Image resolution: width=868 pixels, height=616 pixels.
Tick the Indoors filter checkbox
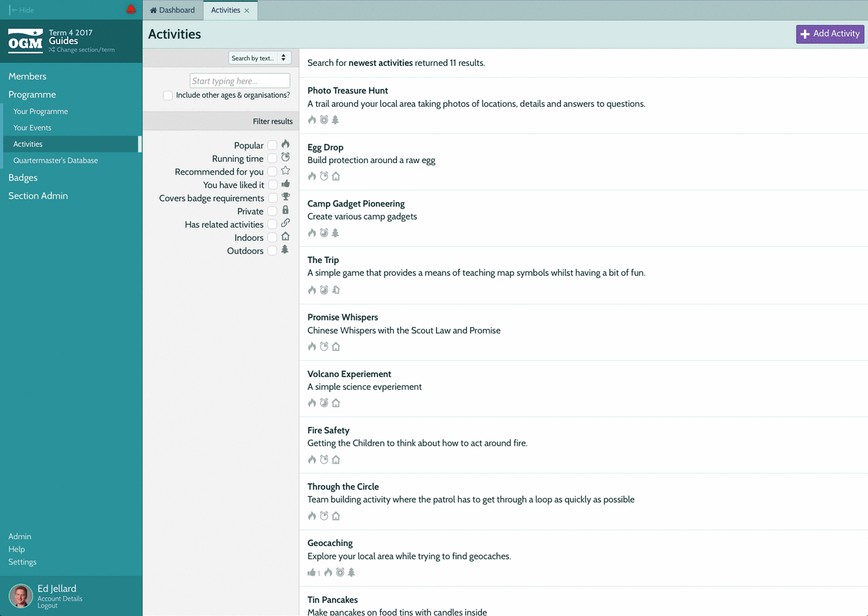273,238
